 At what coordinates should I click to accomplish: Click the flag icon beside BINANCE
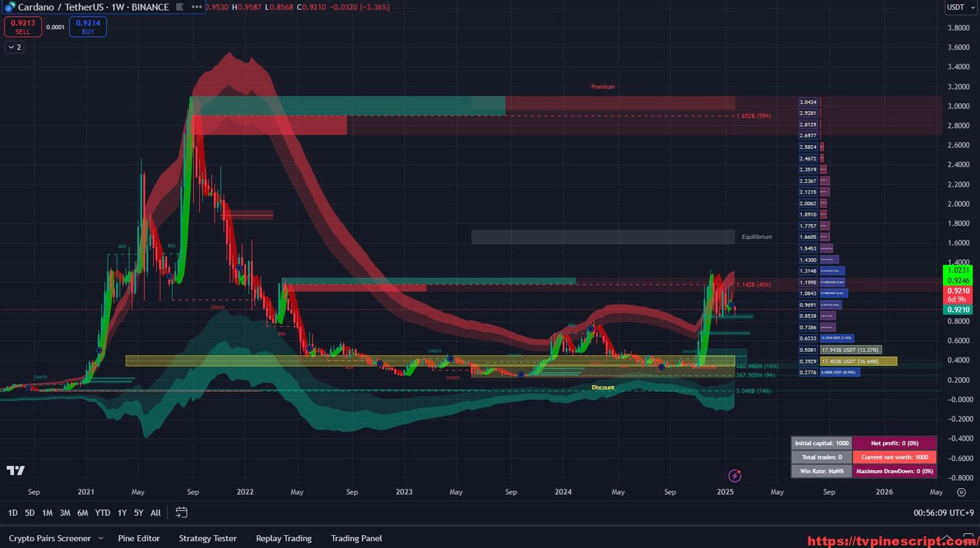179,7
